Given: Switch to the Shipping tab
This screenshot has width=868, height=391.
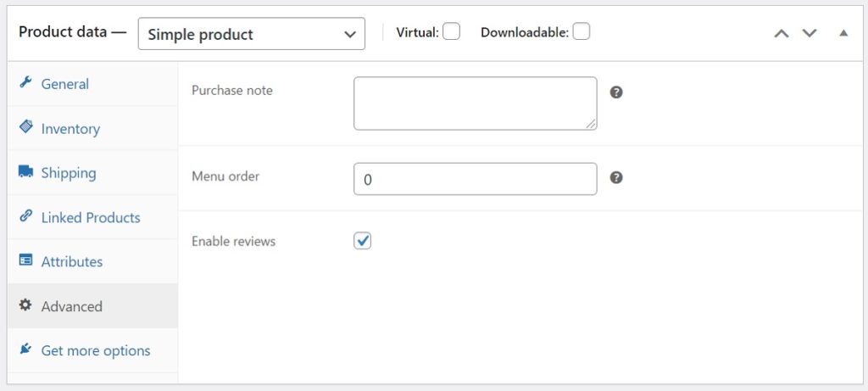Looking at the screenshot, I should (x=92, y=173).
